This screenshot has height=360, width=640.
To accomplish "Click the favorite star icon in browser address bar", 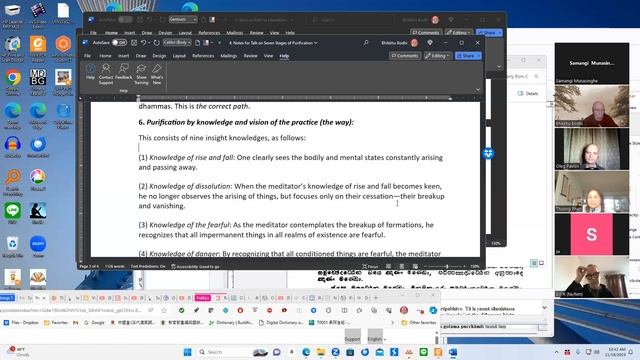I will (x=164, y=310).
